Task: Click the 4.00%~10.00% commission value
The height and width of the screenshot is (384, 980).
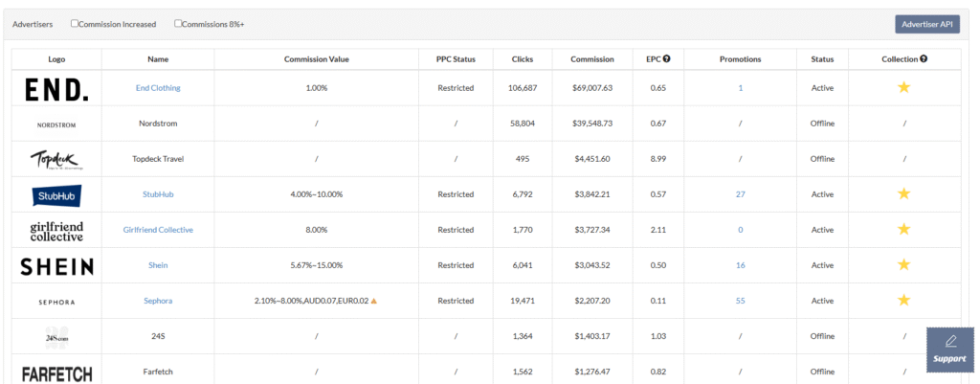Action: [317, 193]
